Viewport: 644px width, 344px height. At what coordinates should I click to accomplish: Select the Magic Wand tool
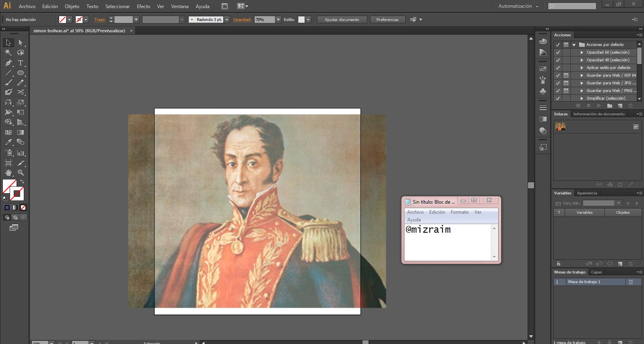[x=8, y=52]
